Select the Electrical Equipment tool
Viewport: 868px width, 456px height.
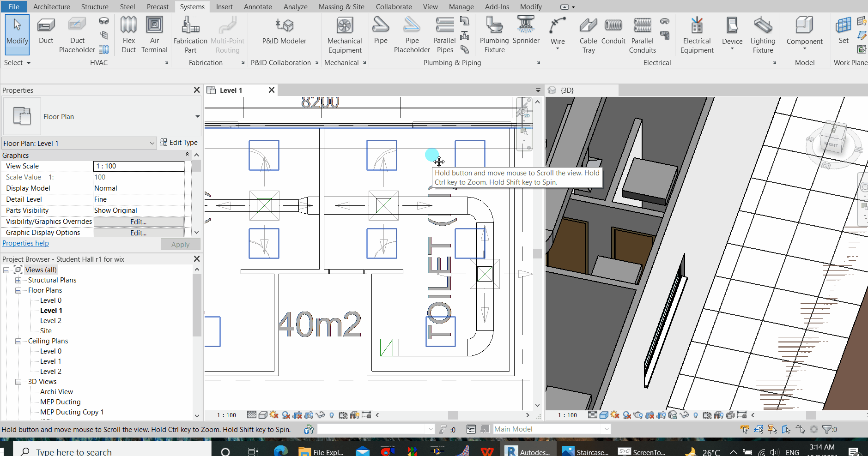[x=697, y=35]
